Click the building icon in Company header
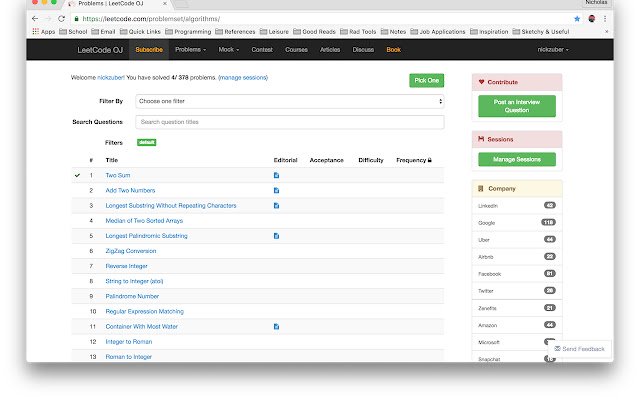 (480, 188)
